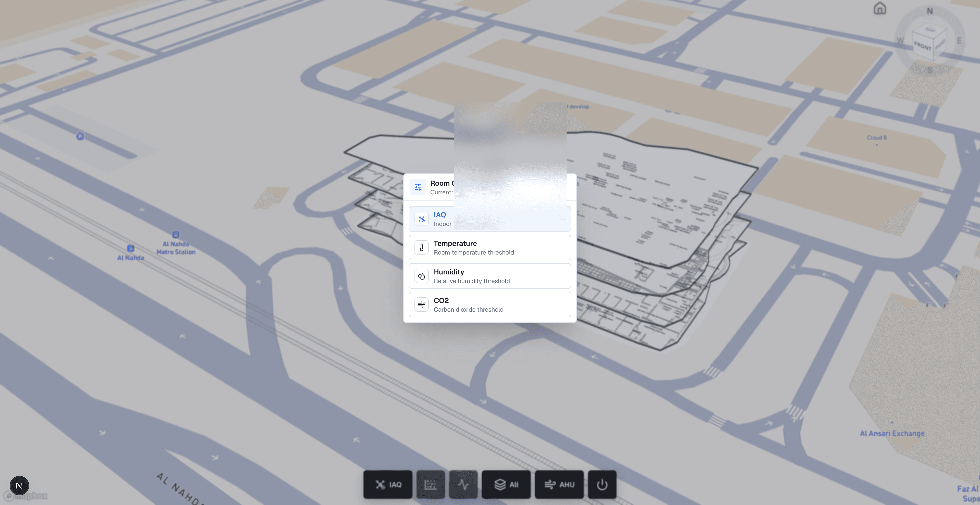This screenshot has height=505, width=980.
Task: Click the TOP face of the view cube
Action: [930, 30]
